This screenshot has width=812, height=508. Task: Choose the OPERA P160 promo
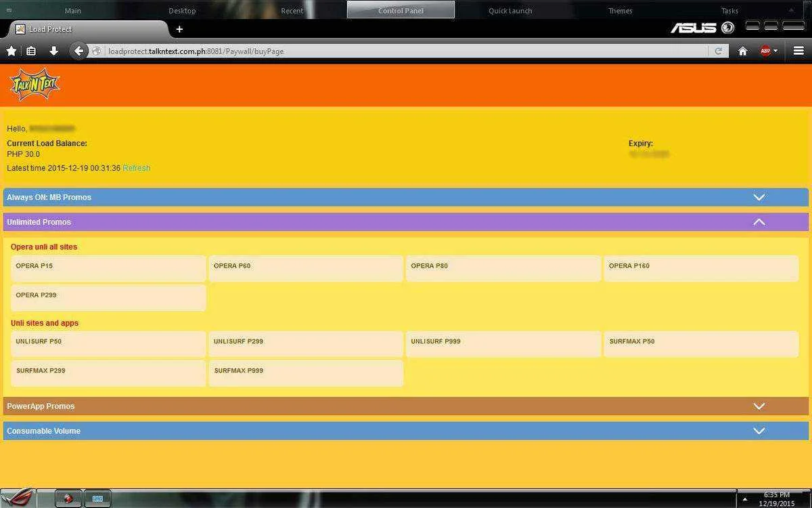point(701,268)
